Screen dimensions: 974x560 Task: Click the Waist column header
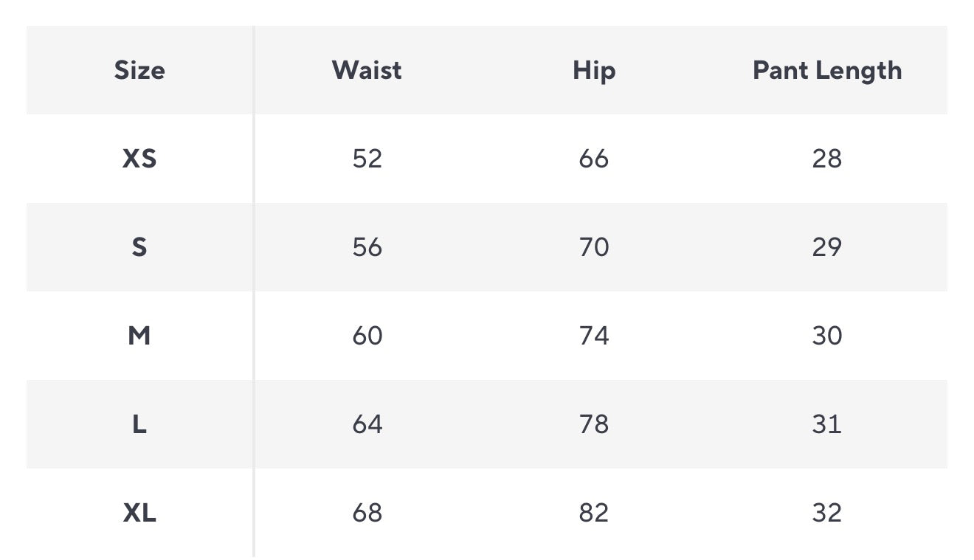367,71
